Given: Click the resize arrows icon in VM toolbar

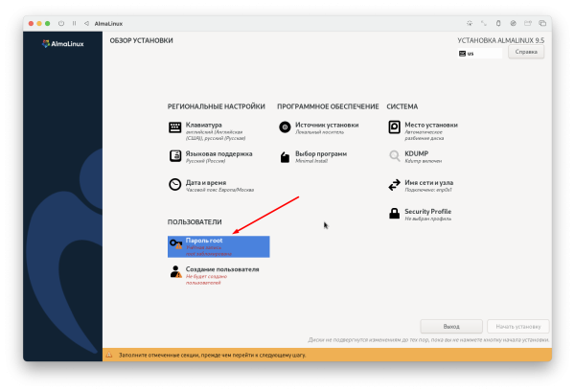Looking at the screenshot, I should click(x=484, y=23).
